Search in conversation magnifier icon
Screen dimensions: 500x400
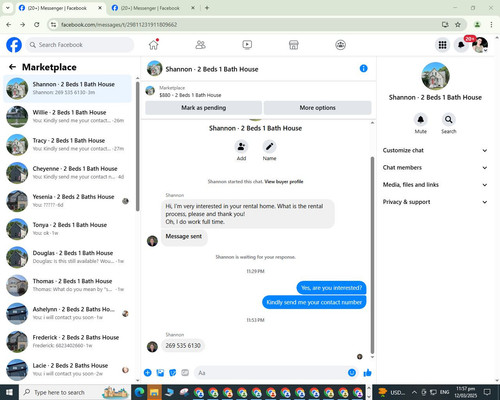point(449,119)
